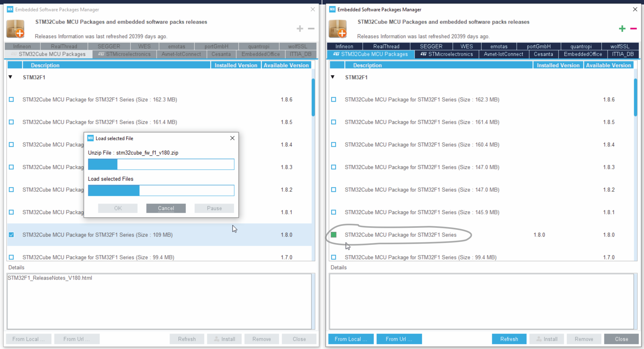Screen dimensions: 644x349
Task: Uncheck the 1.8.0 package checkbox in the left window
Action: [11, 235]
